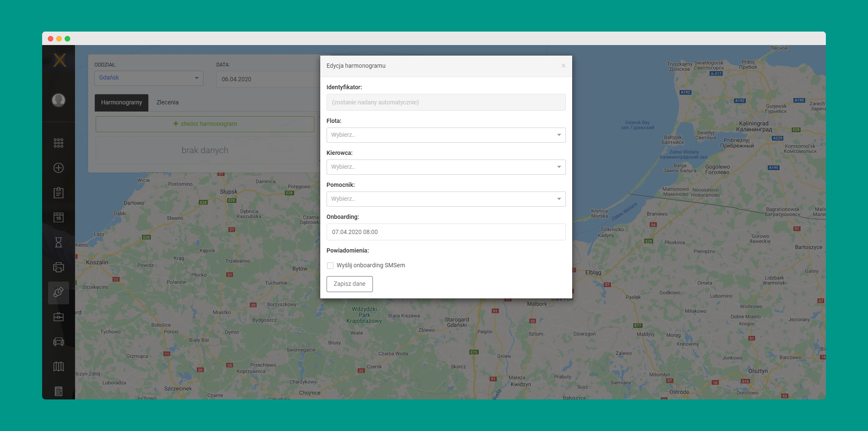Click the 'brak danych' text
This screenshot has height=431, width=868.
tap(205, 150)
